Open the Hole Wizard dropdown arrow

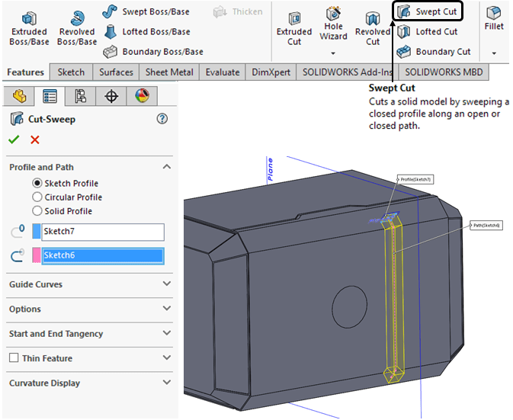pos(333,53)
